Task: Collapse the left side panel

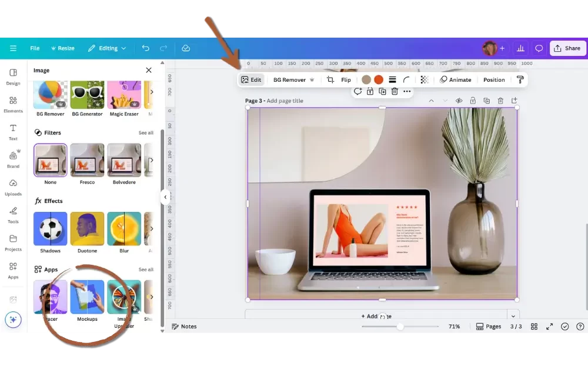Action: pos(165,198)
